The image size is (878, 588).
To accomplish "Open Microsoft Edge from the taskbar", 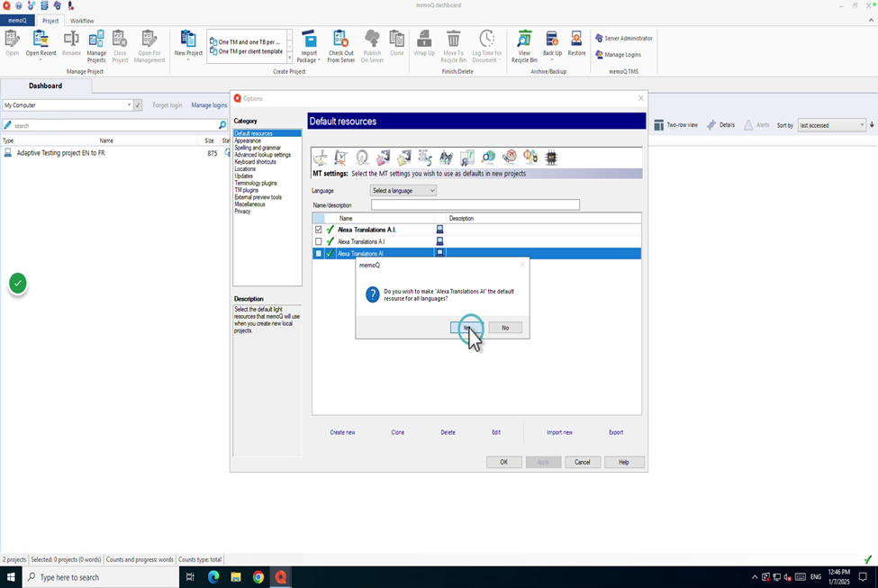I will pyautogui.click(x=213, y=577).
